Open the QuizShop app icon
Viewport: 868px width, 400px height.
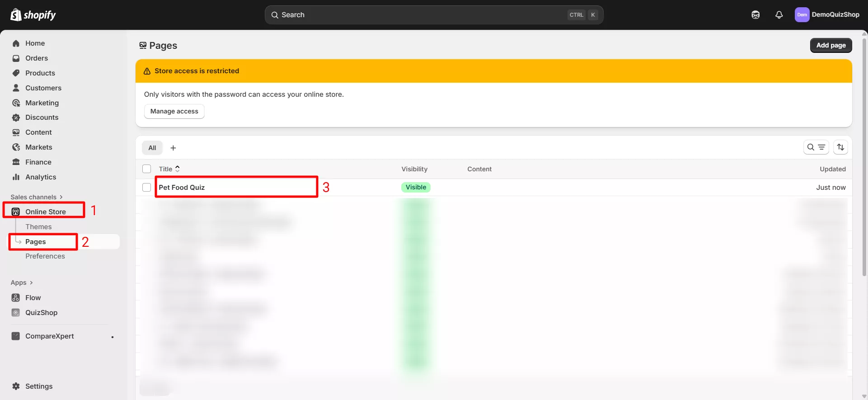coord(16,313)
